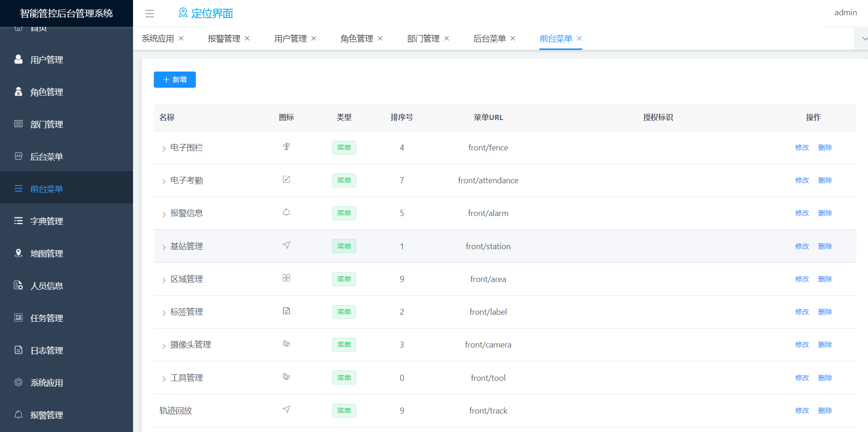Open 地图管理 from the sidebar menu
The image size is (868, 432).
[46, 253]
